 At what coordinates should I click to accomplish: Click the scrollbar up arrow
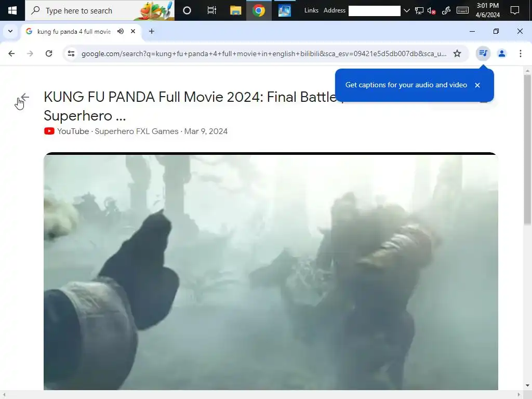527,71
